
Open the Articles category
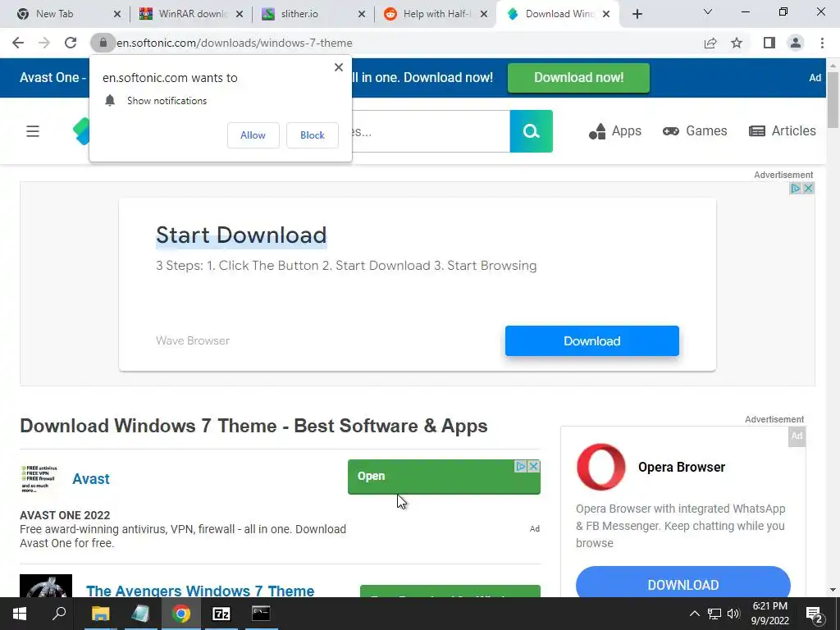(x=782, y=131)
